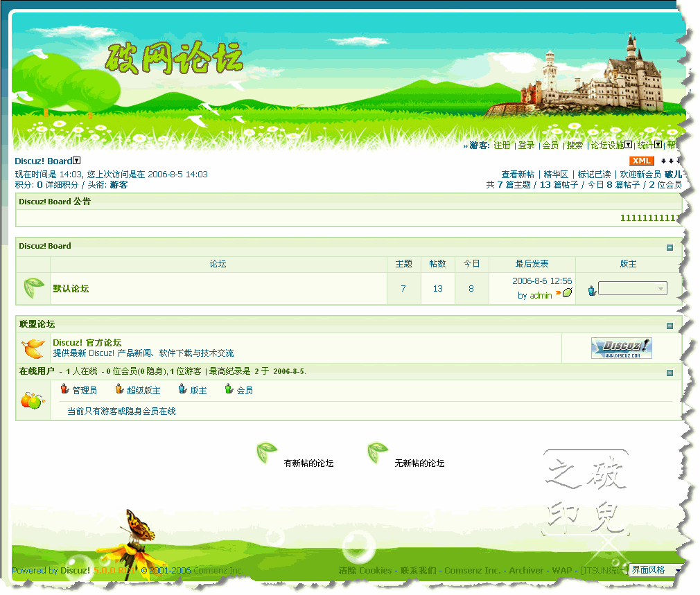Click 标记已读 link

tap(594, 175)
